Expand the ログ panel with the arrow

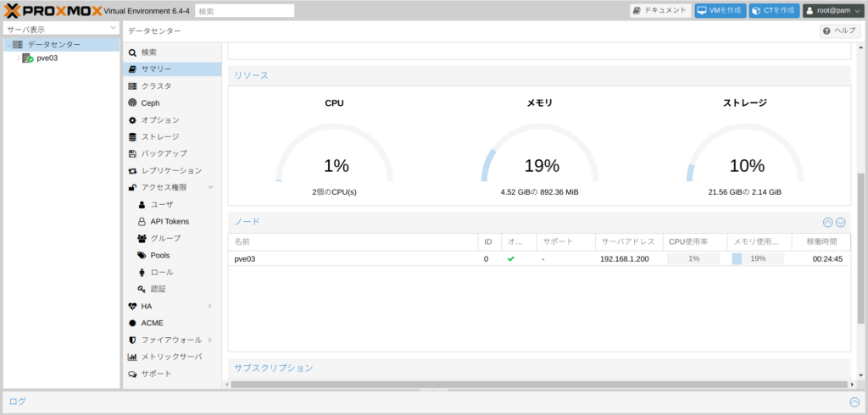854,402
